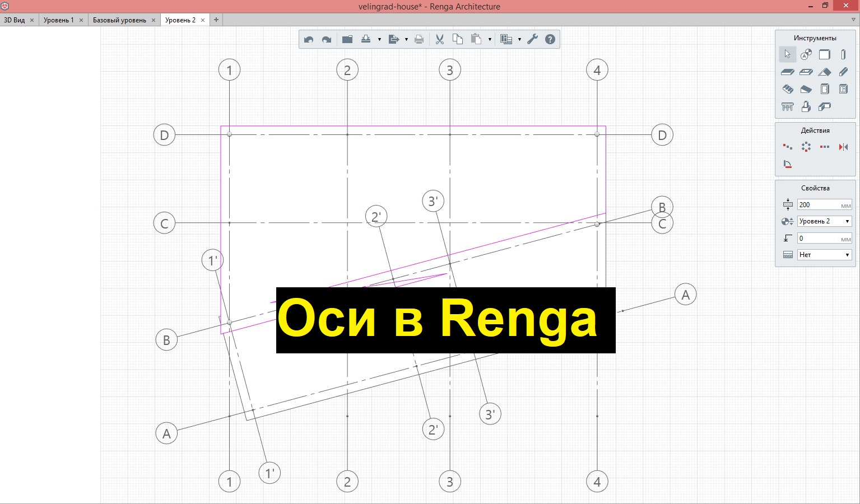860x504 pixels.
Task: Select the Column tool
Action: tap(843, 54)
